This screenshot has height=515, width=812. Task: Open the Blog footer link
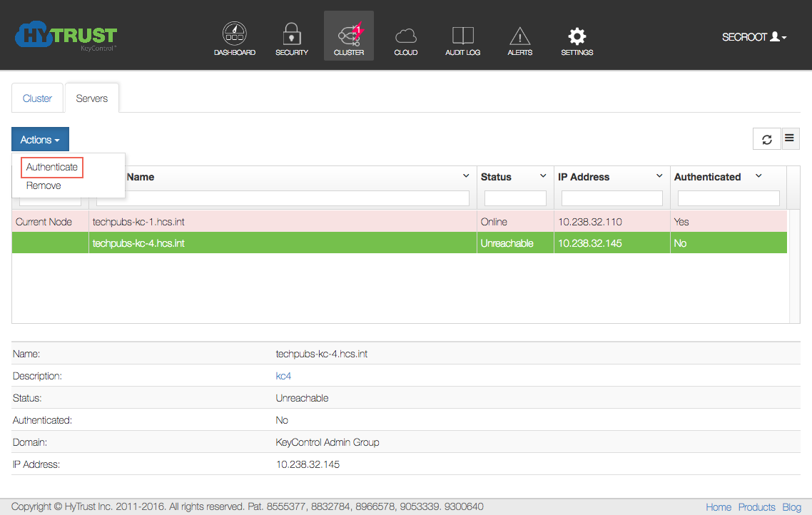coord(791,507)
